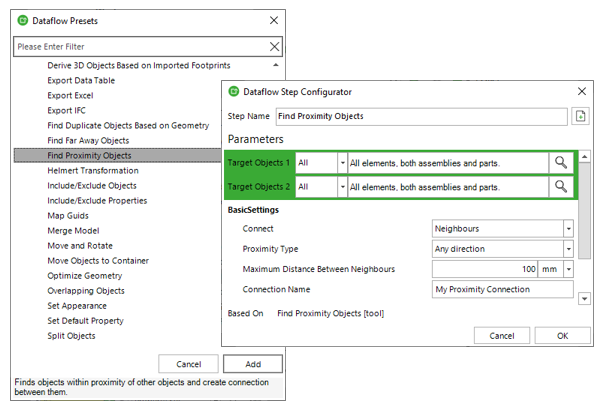
Task: Select Split Objects preset
Action: coord(71,336)
